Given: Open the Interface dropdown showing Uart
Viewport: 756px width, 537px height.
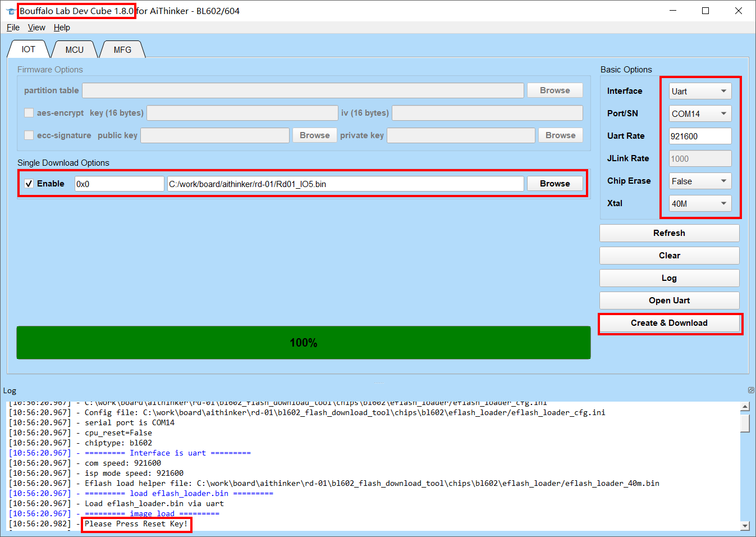Looking at the screenshot, I should (700, 91).
